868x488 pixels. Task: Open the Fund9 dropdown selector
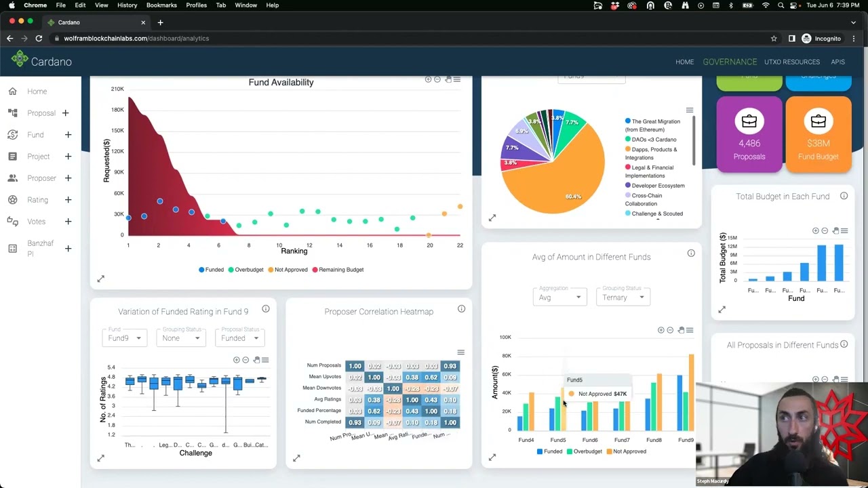(124, 338)
